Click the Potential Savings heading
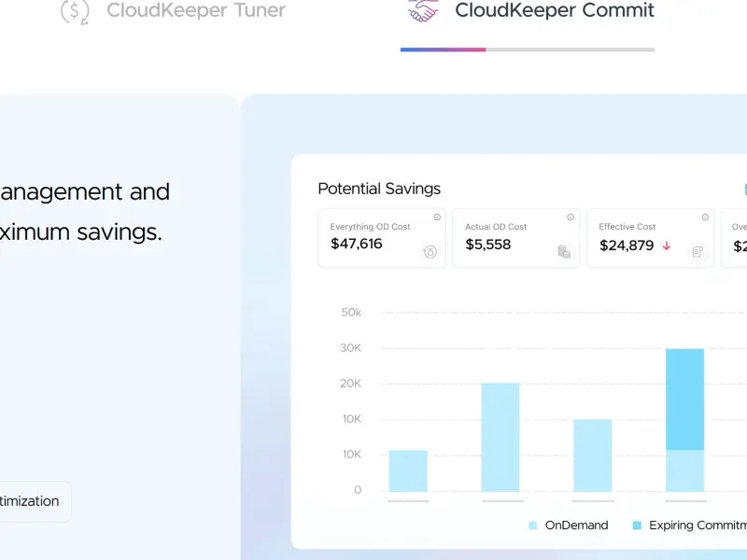747x560 pixels. [379, 189]
